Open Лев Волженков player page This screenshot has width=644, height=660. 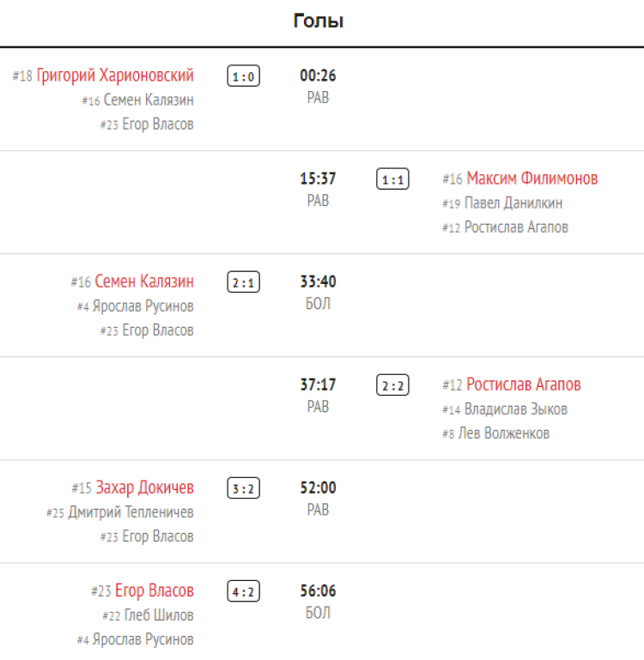coord(504,433)
